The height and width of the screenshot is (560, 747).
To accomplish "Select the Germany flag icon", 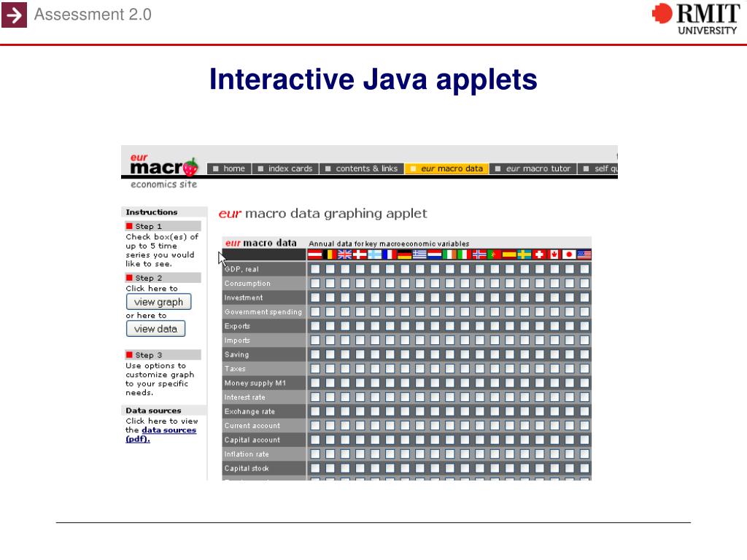I will pyautogui.click(x=404, y=254).
